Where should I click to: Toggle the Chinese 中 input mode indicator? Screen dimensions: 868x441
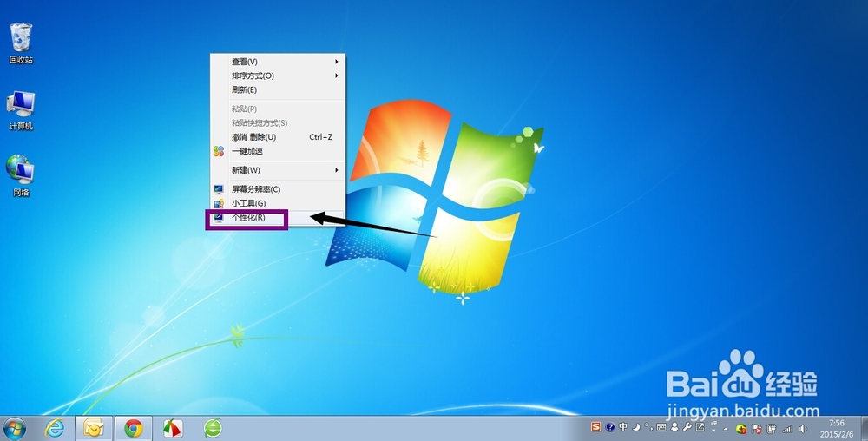click(x=623, y=427)
